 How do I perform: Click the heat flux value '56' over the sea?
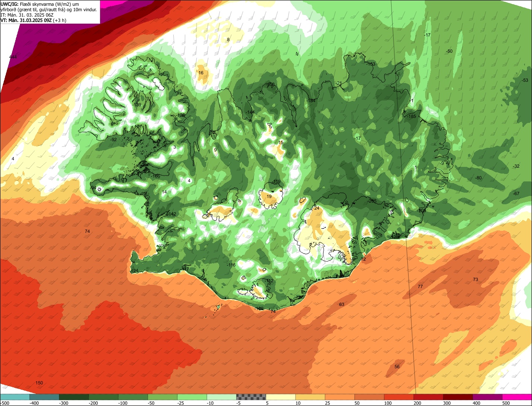pos(397,367)
